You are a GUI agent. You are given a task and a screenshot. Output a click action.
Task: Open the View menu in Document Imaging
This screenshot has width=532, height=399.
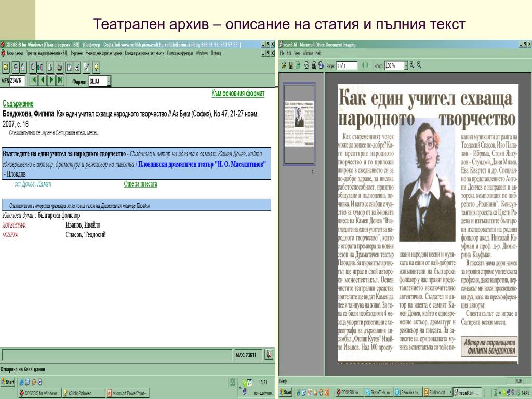click(297, 54)
